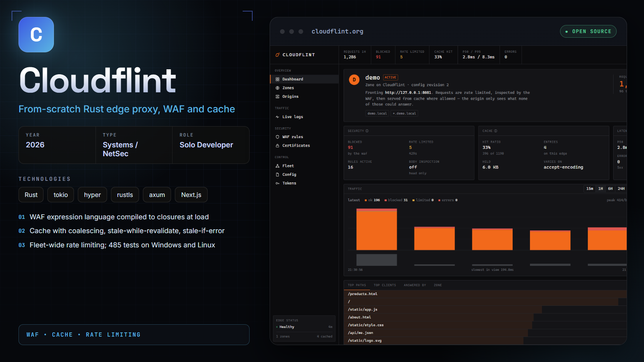Open the Dashboard sidebar item icon
This screenshot has width=644, height=362.
[x=277, y=79]
